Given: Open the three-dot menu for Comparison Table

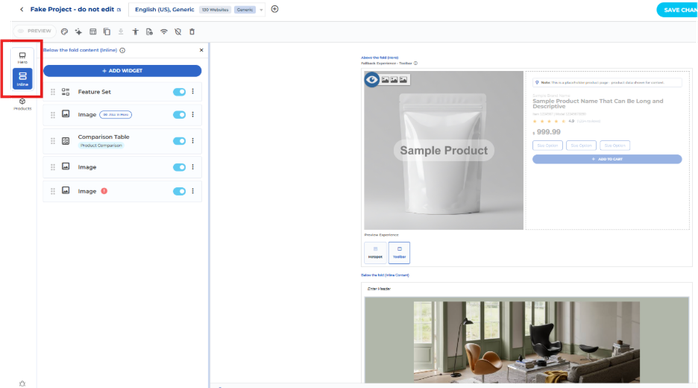Looking at the screenshot, I should tap(193, 141).
